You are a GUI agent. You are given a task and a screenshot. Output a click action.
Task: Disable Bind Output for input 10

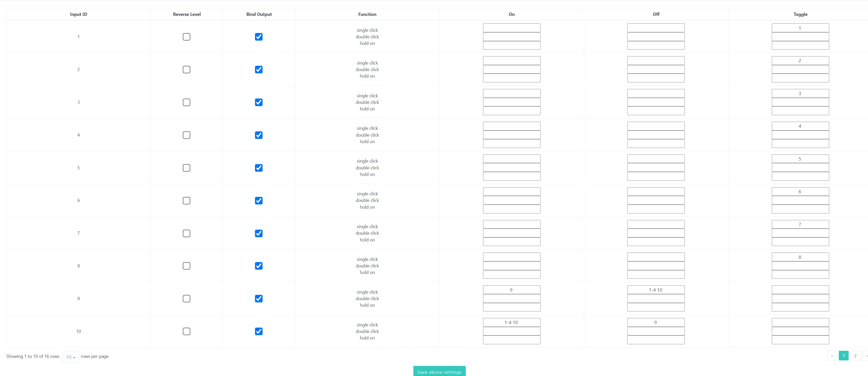pos(259,331)
